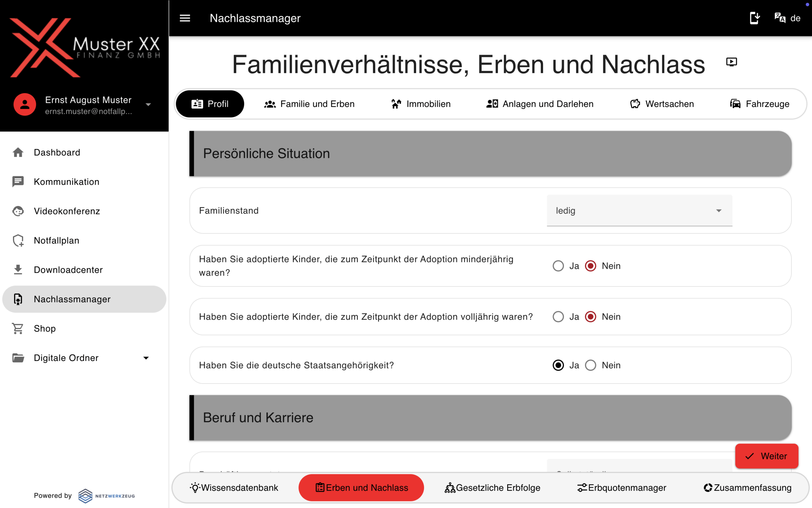Open Downloadcenter in sidebar
This screenshot has width=812, height=508.
click(84, 270)
